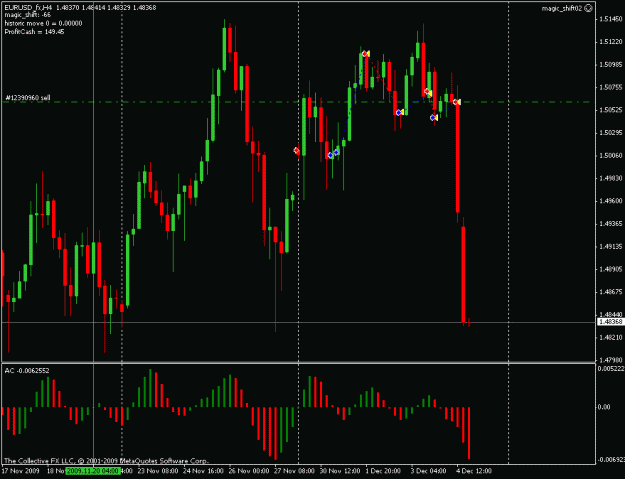Click the 1.49135 price scale value
The image size is (625, 479).
[611, 247]
